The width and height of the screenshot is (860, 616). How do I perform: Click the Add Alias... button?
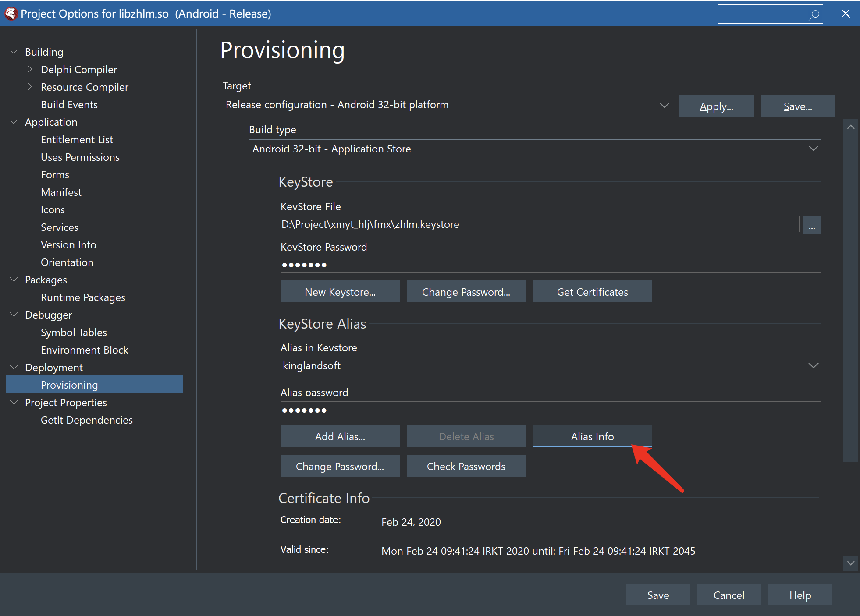coord(340,436)
